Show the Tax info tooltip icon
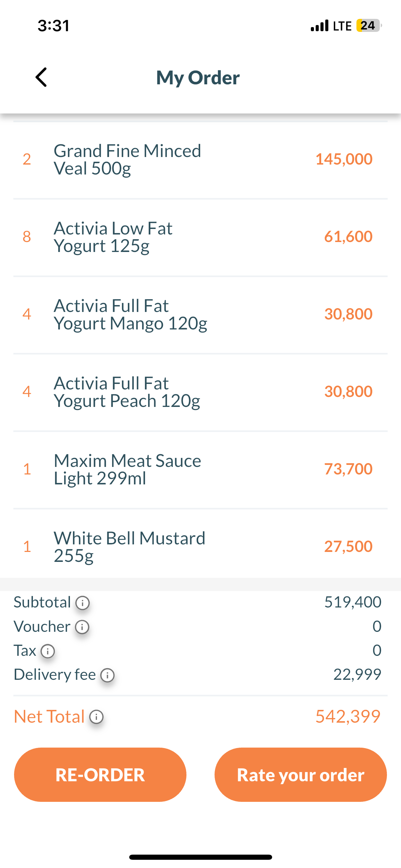401x868 pixels. [x=48, y=651]
